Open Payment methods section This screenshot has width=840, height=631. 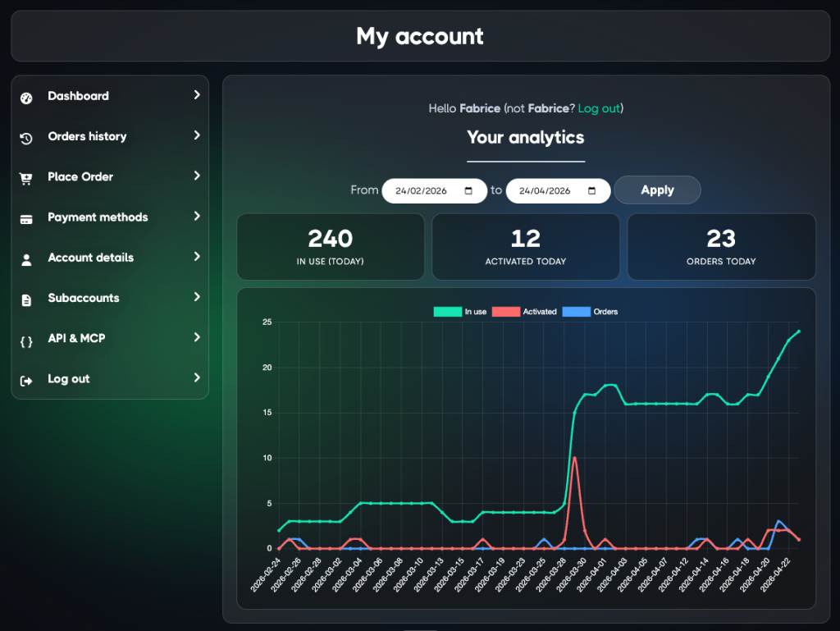[x=110, y=217]
